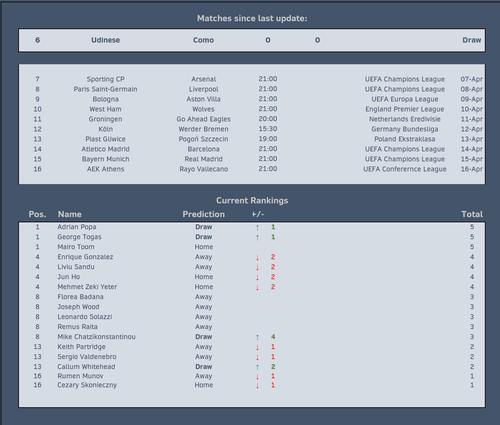Click Mairo Toom in rankings
This screenshot has width=500, height=425.
(76, 247)
